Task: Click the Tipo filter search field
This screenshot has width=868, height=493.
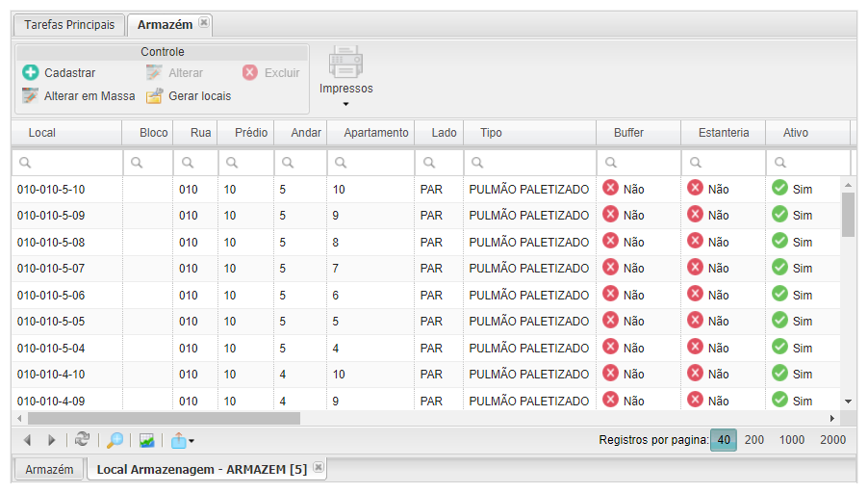Action: [530, 163]
